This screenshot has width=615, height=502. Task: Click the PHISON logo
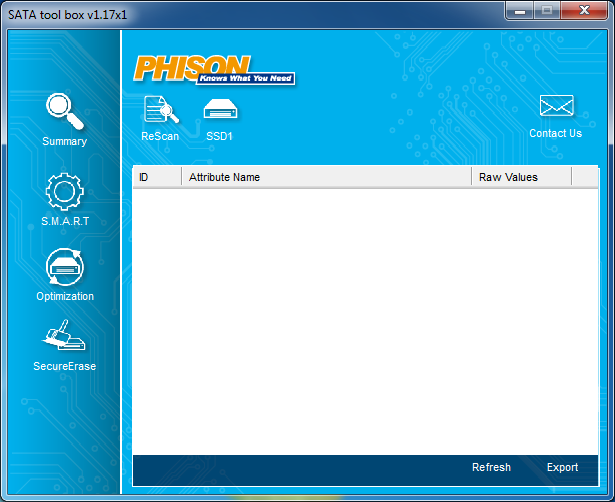click(214, 70)
